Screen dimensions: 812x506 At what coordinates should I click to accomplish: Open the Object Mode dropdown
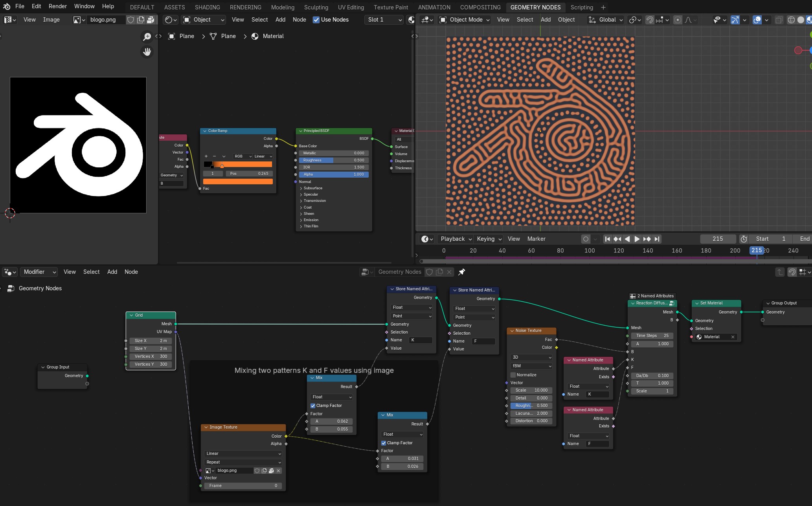[465, 20]
